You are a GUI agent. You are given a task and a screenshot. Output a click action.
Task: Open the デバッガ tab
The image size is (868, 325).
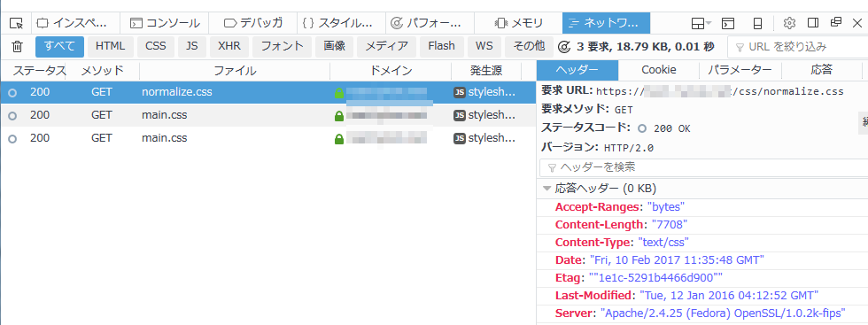tap(253, 23)
